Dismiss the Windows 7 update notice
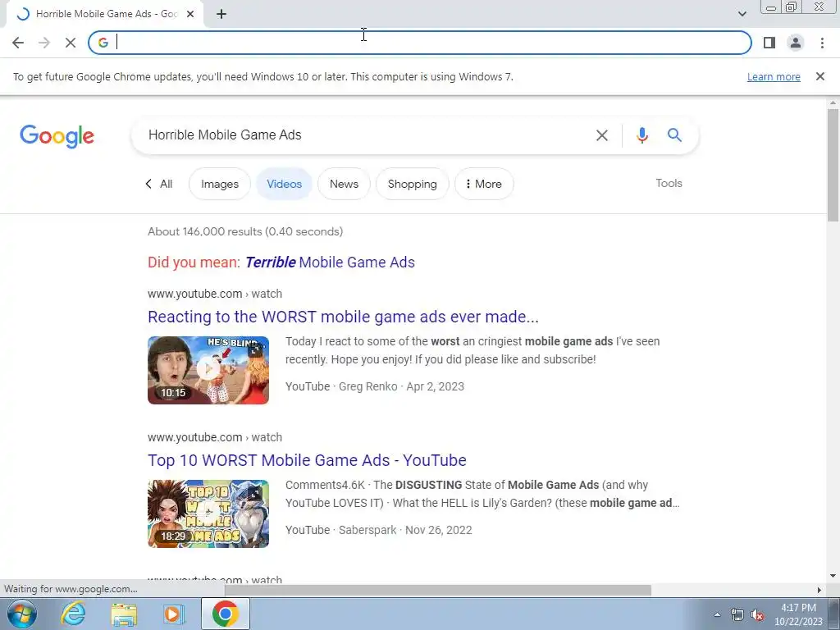 click(x=819, y=76)
